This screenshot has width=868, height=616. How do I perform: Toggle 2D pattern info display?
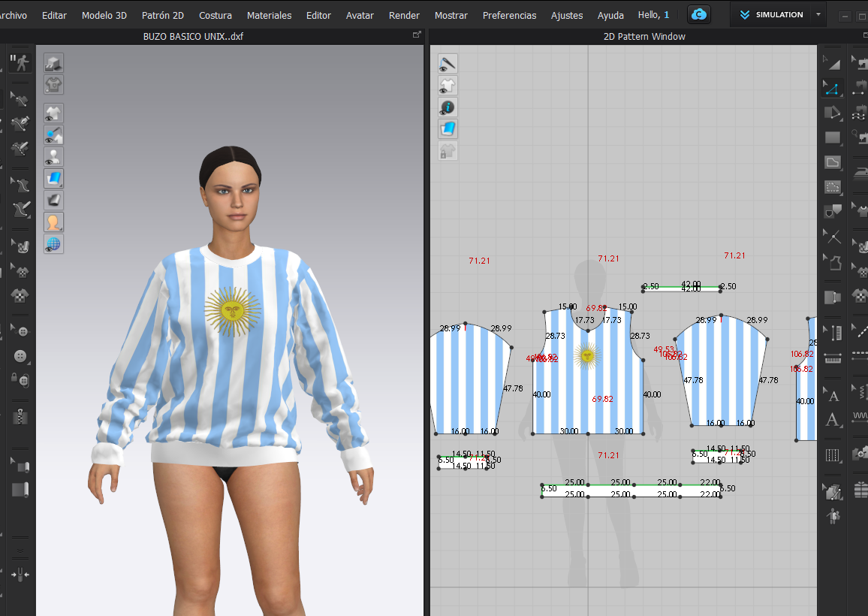[x=448, y=107]
